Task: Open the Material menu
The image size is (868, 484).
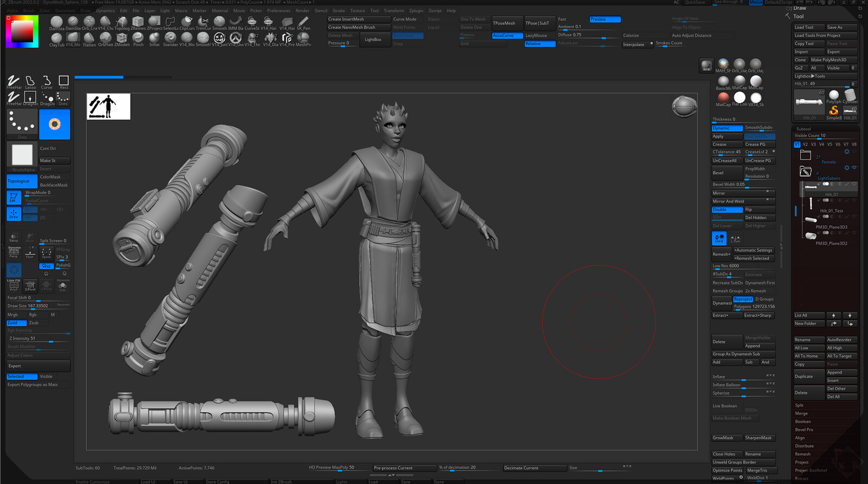Action: click(220, 10)
